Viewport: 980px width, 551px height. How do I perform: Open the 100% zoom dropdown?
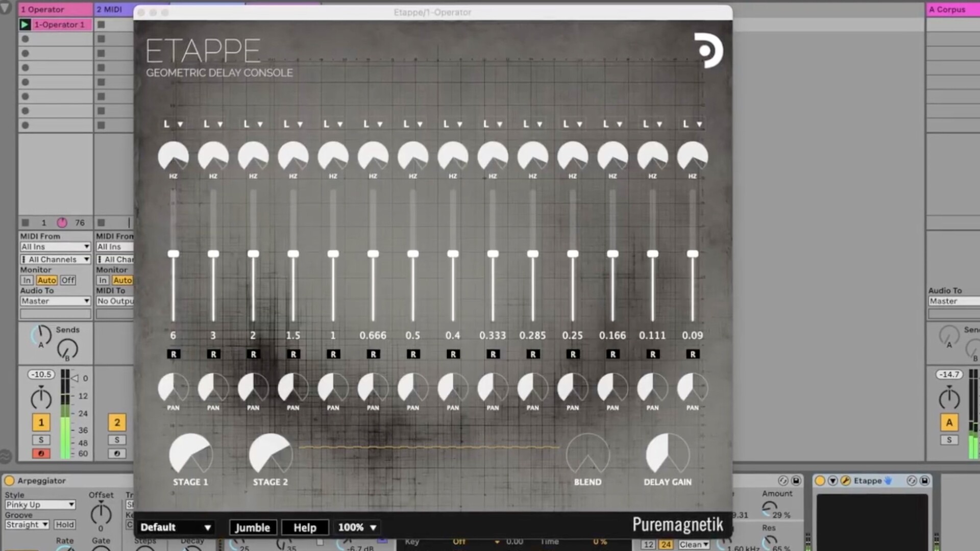click(357, 527)
